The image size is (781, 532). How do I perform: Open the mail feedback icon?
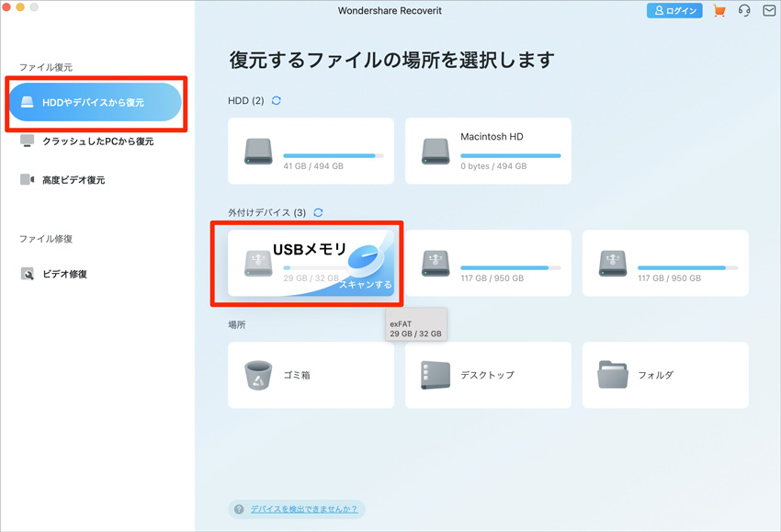coord(769,10)
